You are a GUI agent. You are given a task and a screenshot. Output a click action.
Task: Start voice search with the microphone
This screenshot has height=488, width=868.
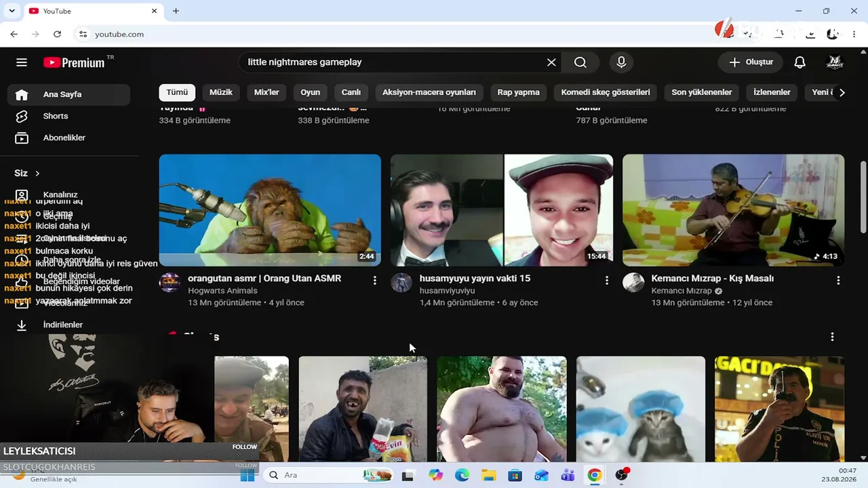(621, 62)
